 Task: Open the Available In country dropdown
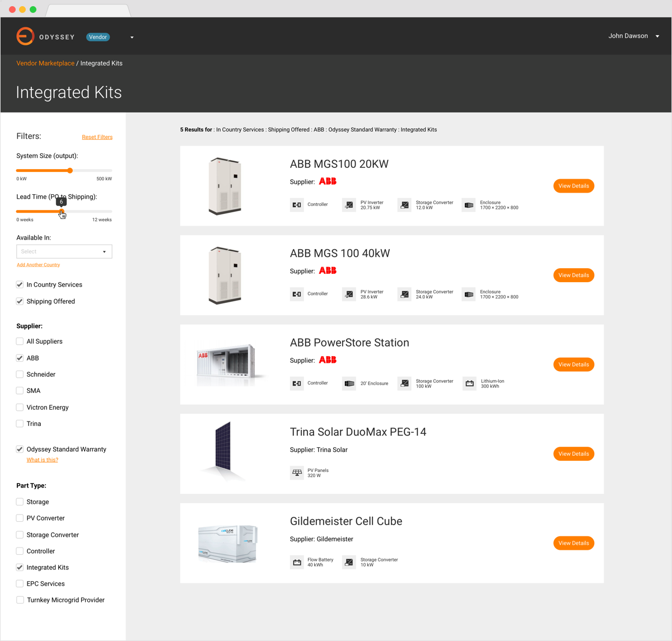[64, 251]
